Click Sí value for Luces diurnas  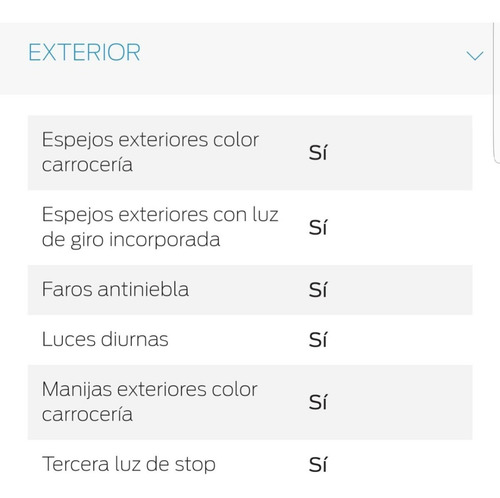(318, 340)
